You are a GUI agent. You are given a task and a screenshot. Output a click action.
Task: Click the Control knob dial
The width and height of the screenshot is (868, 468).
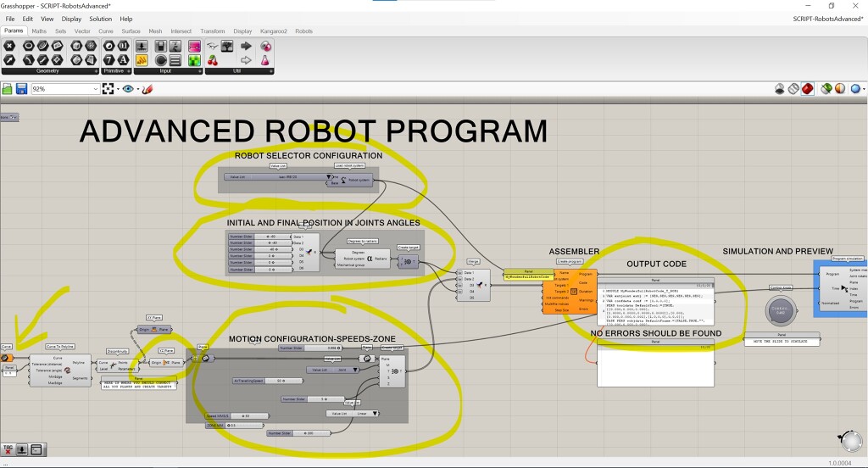[781, 310]
